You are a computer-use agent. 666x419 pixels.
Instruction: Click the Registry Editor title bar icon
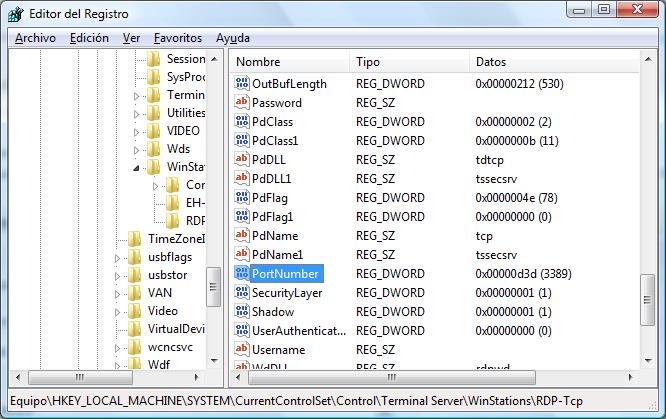16,14
